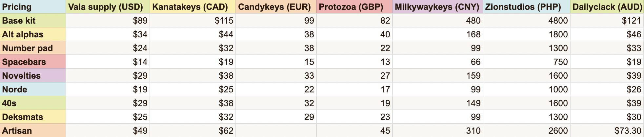
Task: Select the Number pad row label
Action: coord(33,48)
